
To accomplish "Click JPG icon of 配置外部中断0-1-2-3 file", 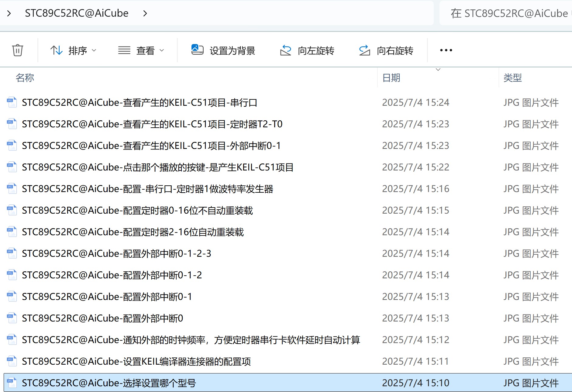I will coord(12,253).
